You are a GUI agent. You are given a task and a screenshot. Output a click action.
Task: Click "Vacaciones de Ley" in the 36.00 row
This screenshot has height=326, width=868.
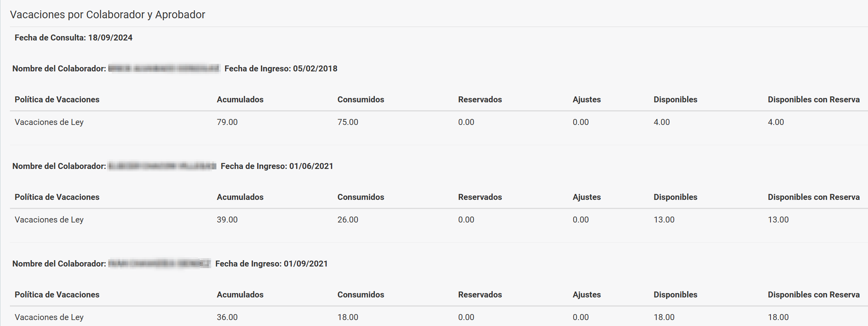[x=49, y=317]
